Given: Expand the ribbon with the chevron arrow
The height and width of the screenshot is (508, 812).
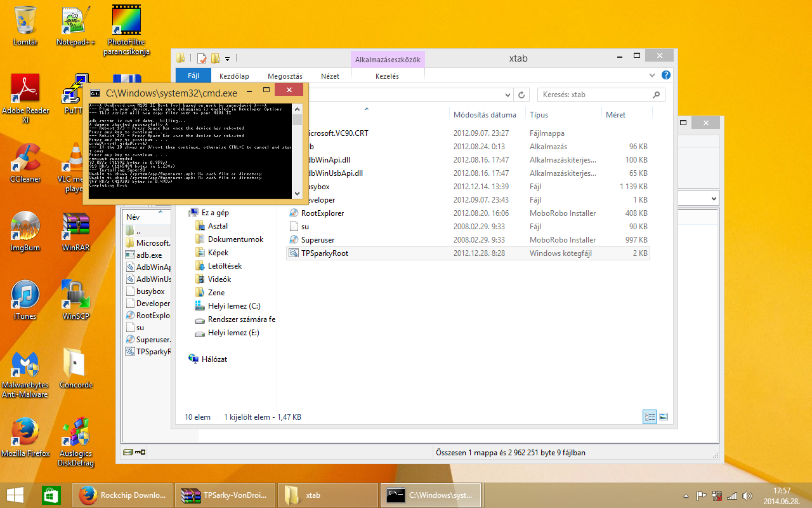Looking at the screenshot, I should [x=652, y=75].
